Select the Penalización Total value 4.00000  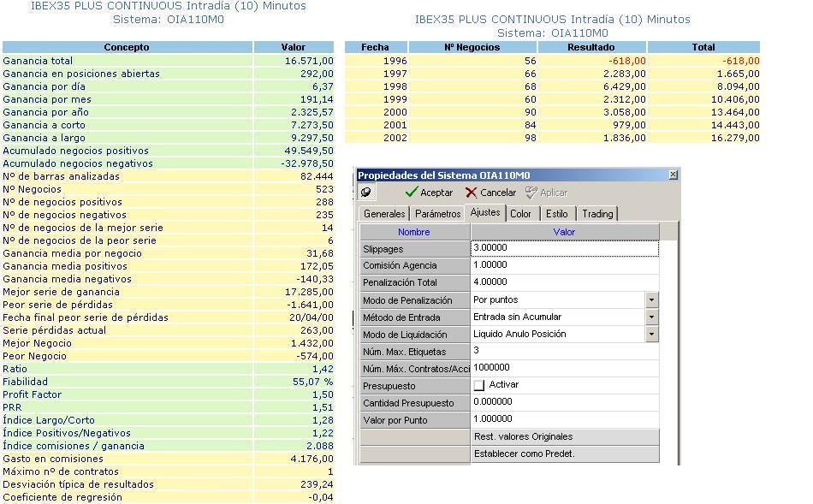565,282
